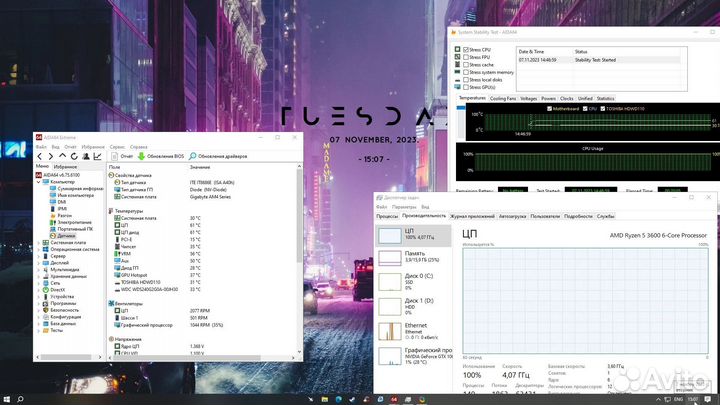Expand the Системная плата tree node
The width and height of the screenshot is (720, 405).
point(39,242)
